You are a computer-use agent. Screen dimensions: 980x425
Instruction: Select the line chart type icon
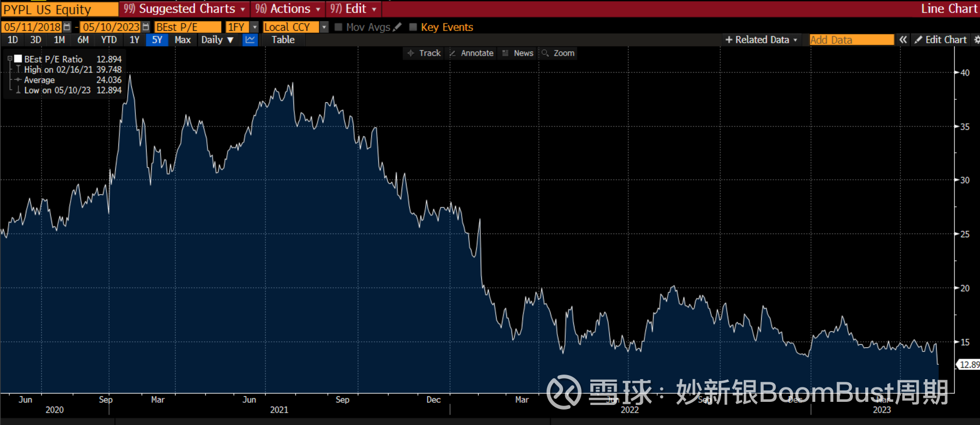click(250, 40)
